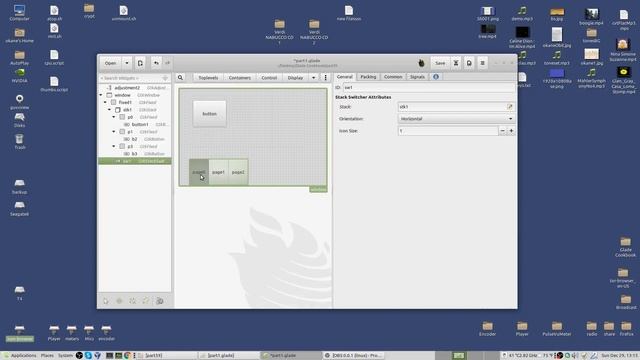Open the System menu in bottom panel

click(x=65, y=356)
